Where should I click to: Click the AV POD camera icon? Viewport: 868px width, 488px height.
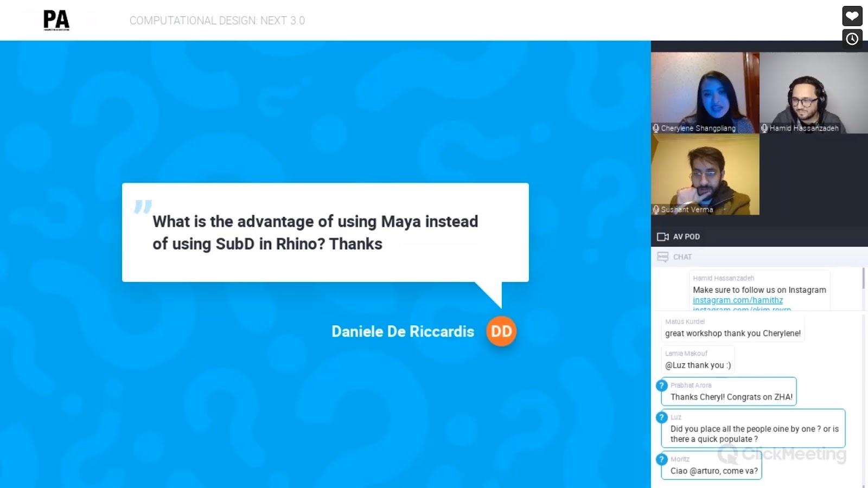click(x=662, y=237)
